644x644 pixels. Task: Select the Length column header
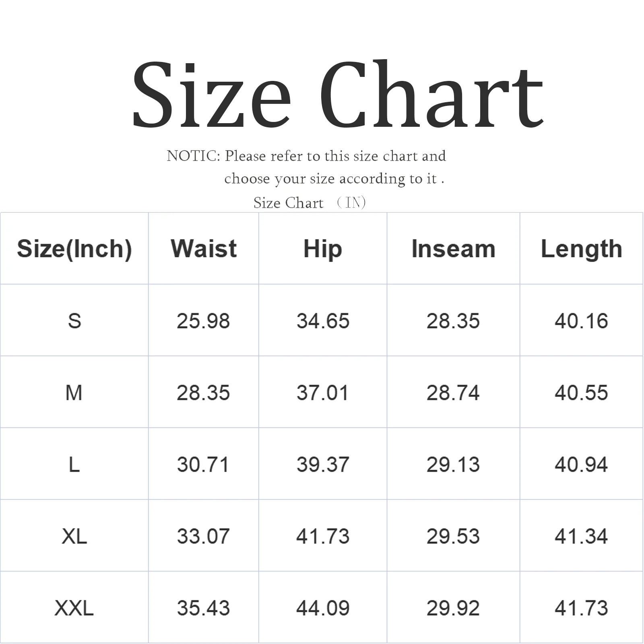581,249
